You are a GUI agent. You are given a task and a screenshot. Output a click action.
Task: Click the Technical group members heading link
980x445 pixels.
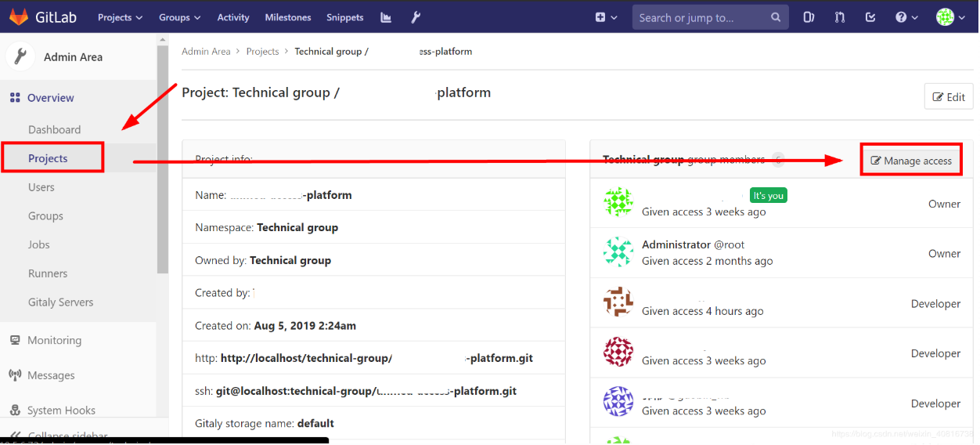click(x=643, y=160)
